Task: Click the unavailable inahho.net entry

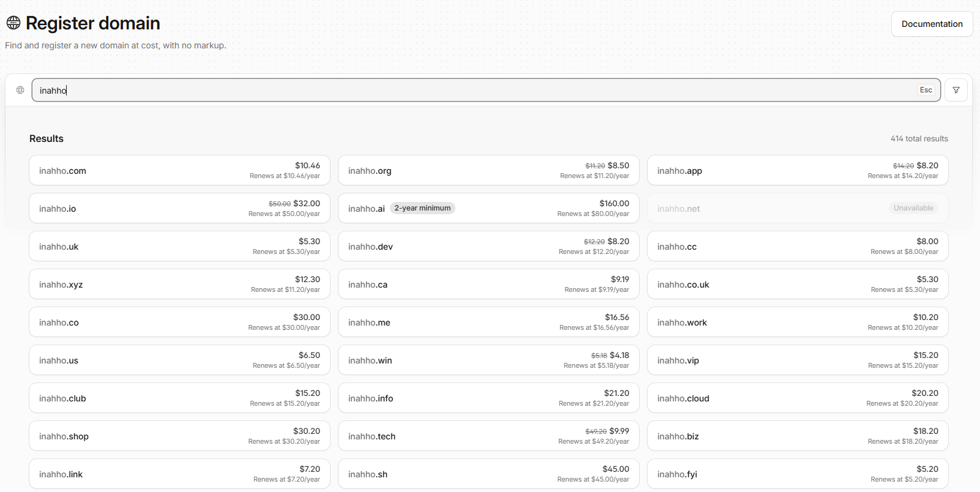Action: pyautogui.click(x=798, y=208)
